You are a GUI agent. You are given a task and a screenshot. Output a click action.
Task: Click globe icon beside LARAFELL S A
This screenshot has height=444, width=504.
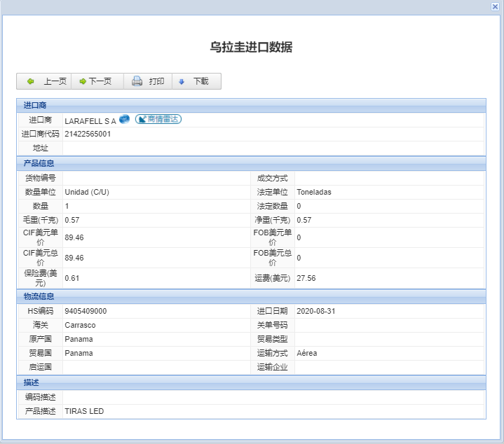pyautogui.click(x=125, y=119)
